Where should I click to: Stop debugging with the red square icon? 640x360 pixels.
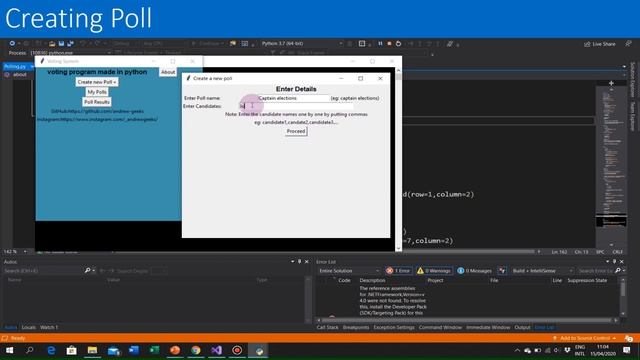[x=389, y=43]
